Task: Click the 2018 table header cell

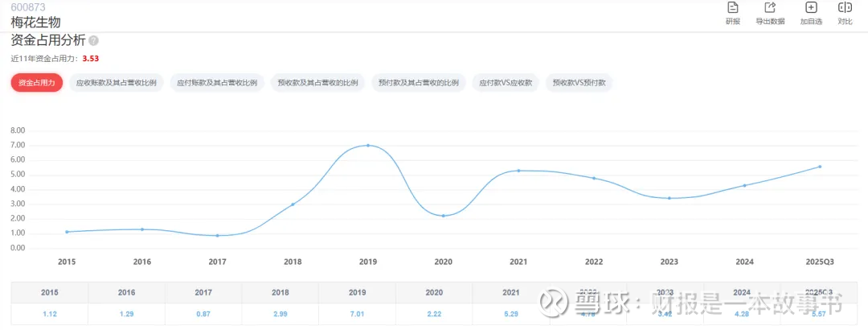Action: pyautogui.click(x=280, y=292)
